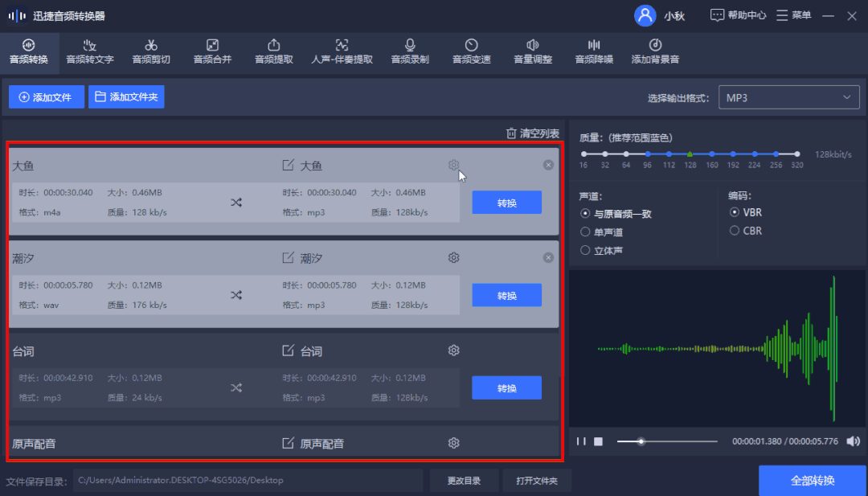The width and height of the screenshot is (868, 496).
Task: Click the speaker icon in the preview player
Action: [853, 441]
